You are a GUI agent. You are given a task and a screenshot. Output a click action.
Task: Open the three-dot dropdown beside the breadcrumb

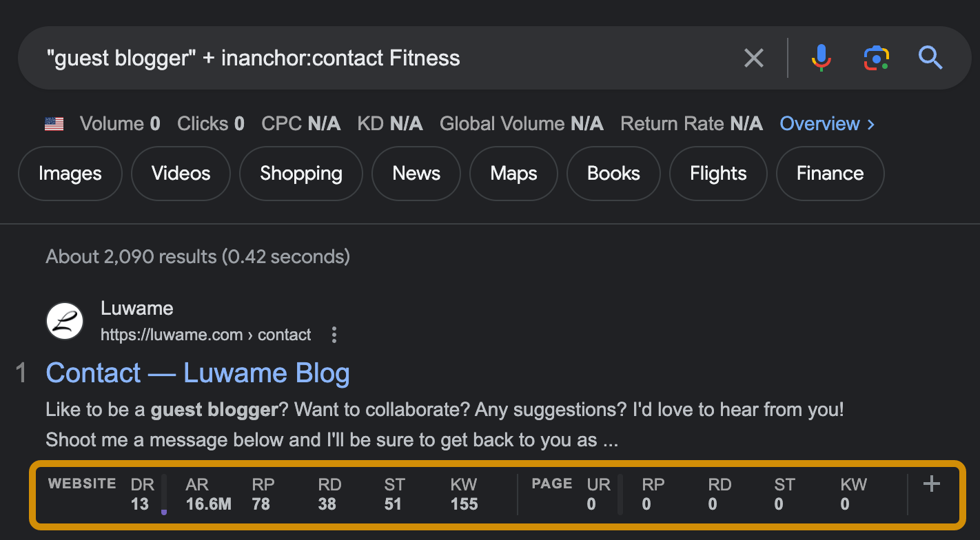[334, 335]
